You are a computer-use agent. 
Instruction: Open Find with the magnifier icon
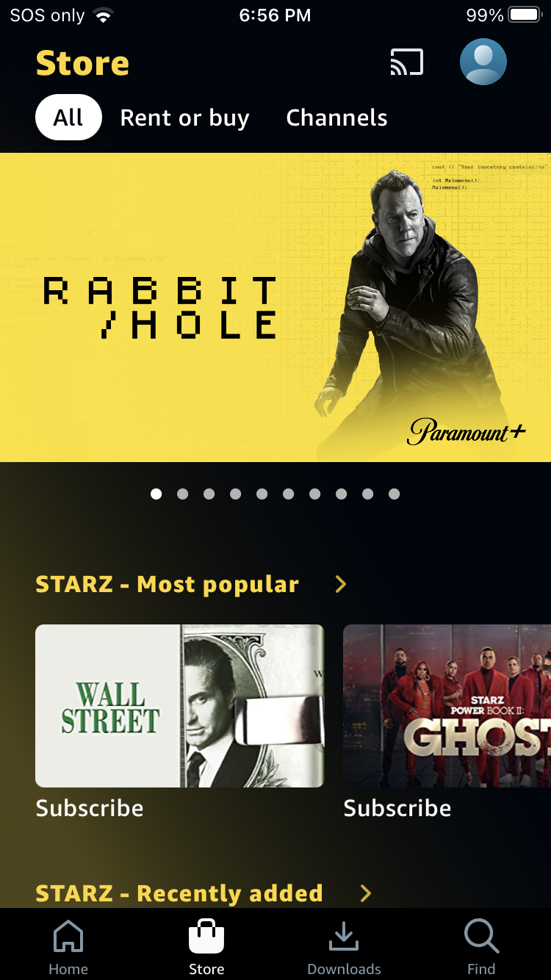481,937
